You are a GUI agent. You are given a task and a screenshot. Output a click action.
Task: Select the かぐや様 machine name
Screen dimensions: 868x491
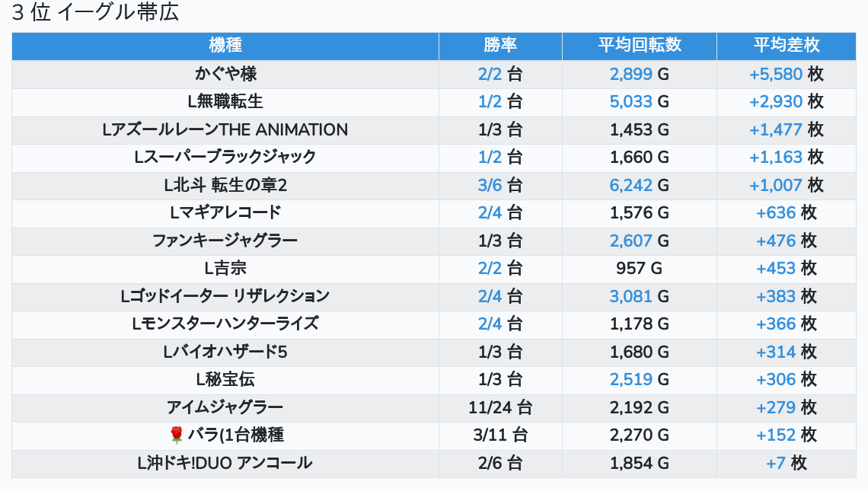coord(225,74)
